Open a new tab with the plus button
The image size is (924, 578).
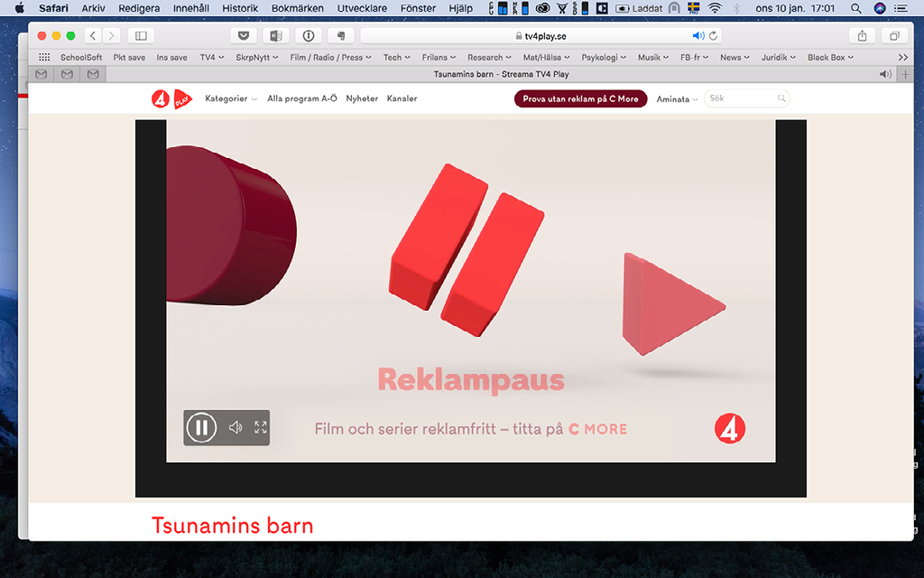(906, 74)
